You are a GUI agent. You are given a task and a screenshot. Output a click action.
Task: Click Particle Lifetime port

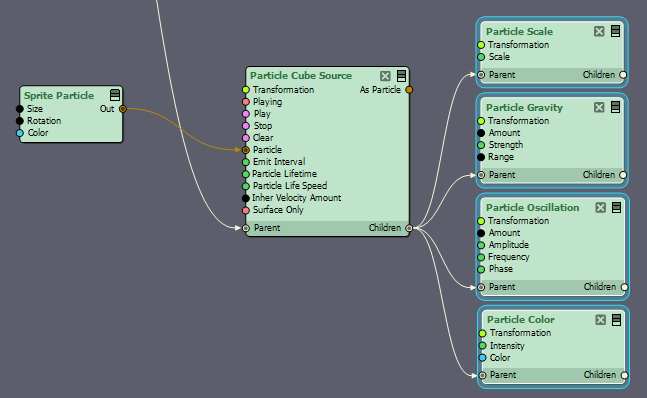[246, 174]
